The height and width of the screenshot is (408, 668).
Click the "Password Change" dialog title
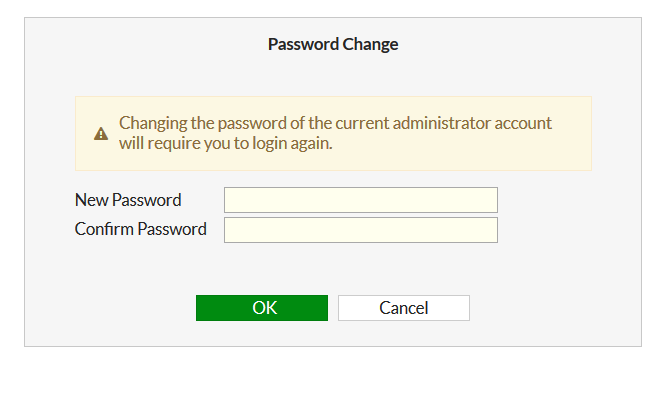click(333, 44)
